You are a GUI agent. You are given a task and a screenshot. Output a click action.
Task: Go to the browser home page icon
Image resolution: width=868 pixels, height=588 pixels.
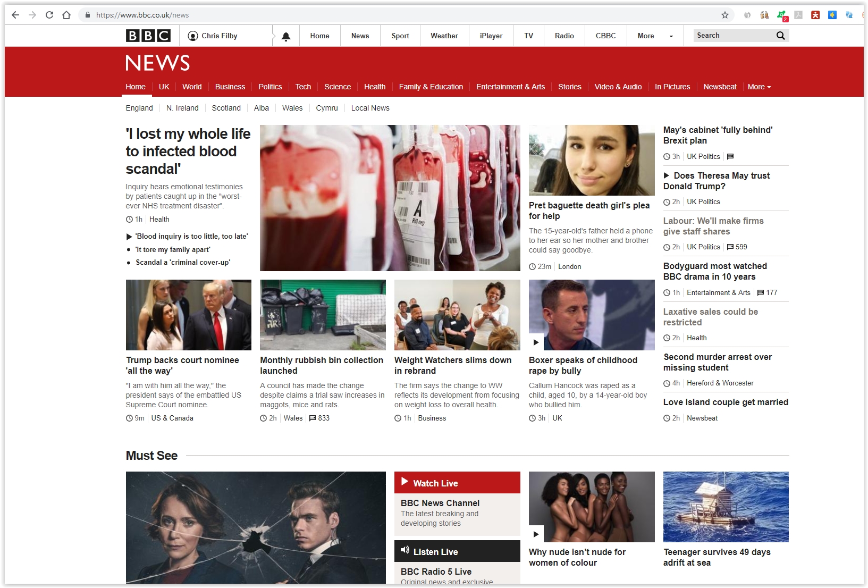(66, 15)
